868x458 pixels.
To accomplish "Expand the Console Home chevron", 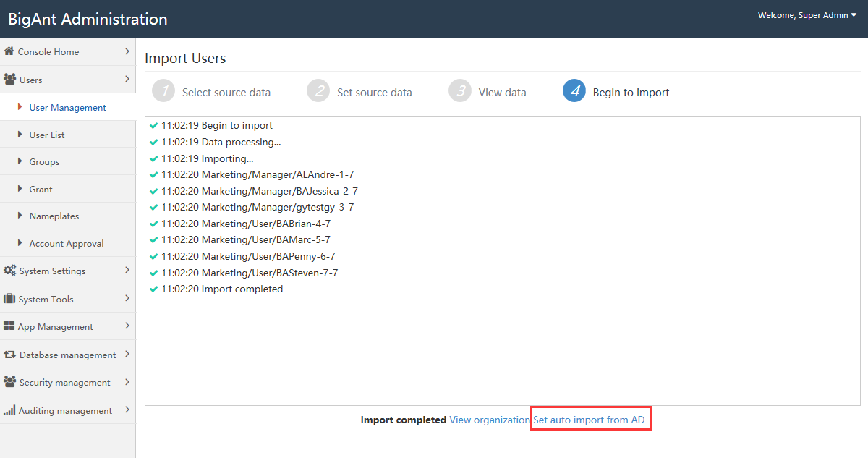I will (x=127, y=51).
